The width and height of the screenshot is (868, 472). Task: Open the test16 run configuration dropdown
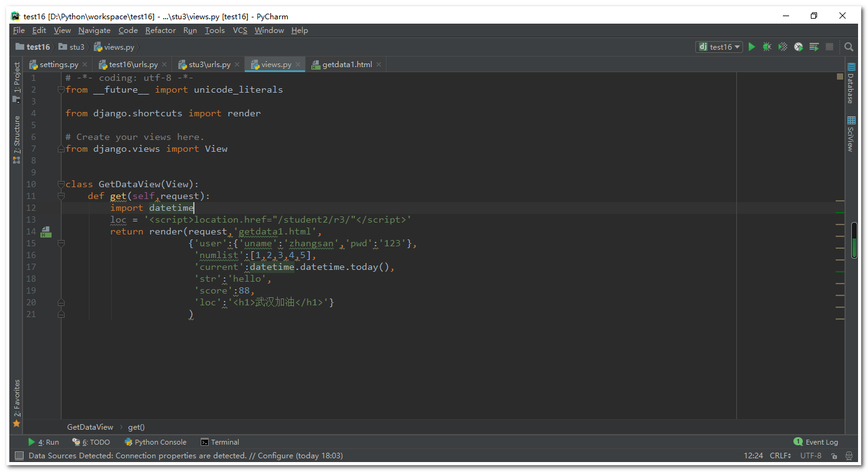[719, 47]
